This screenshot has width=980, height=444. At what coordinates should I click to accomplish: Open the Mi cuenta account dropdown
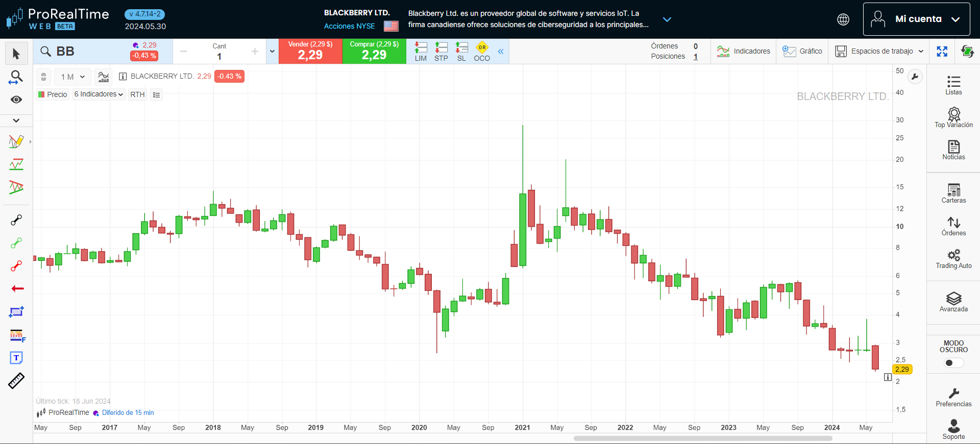916,19
